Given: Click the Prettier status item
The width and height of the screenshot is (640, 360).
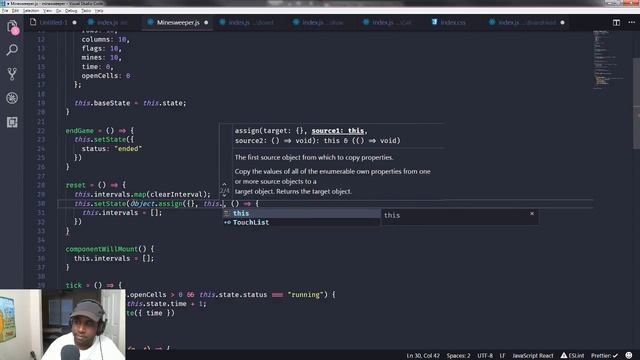Looking at the screenshot, I should pyautogui.click(x=604, y=356).
